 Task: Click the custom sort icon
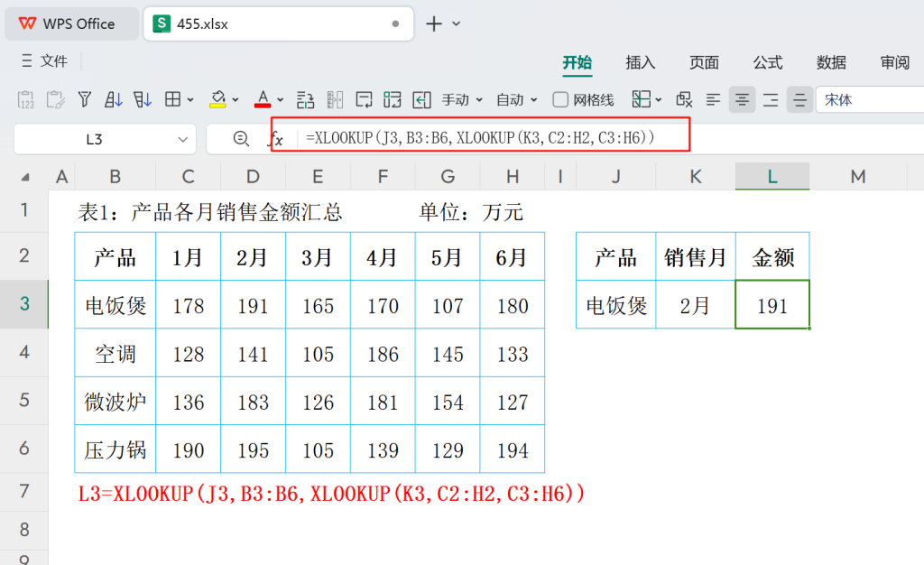coord(143,99)
